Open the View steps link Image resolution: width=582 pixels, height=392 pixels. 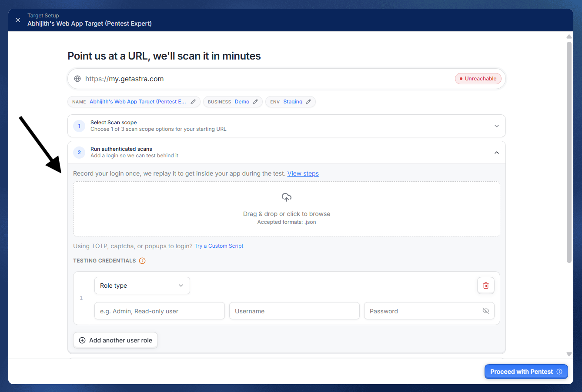[303, 173]
